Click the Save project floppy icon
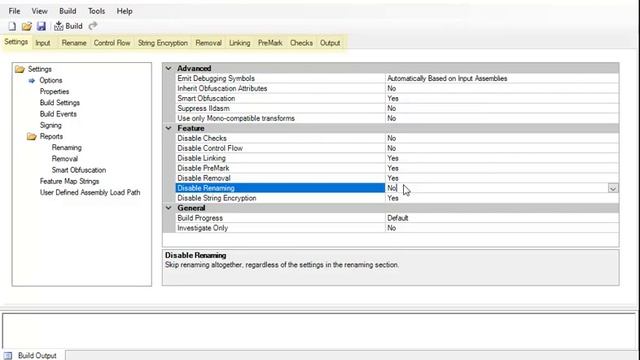Screen dimensions: 640x360 click(x=41, y=27)
